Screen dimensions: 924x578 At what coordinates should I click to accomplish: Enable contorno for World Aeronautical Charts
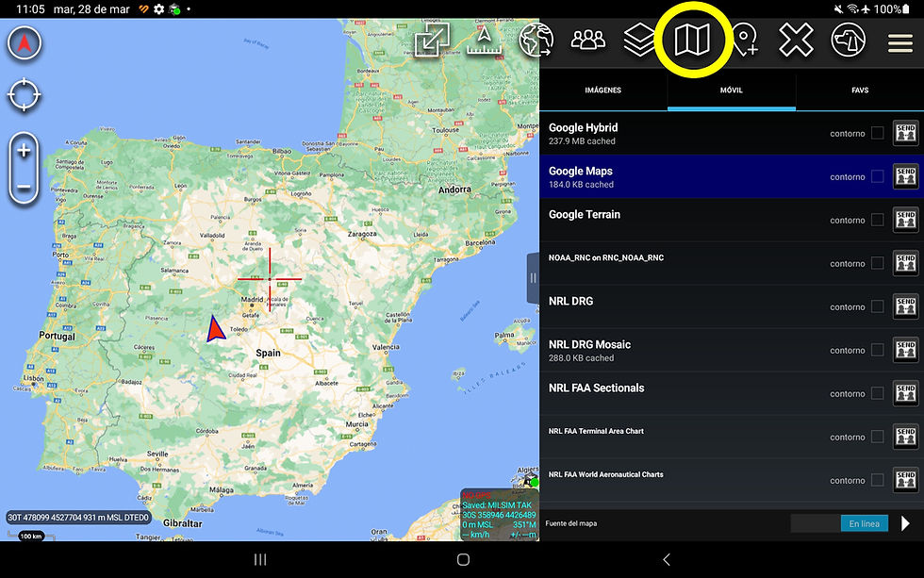coord(878,480)
